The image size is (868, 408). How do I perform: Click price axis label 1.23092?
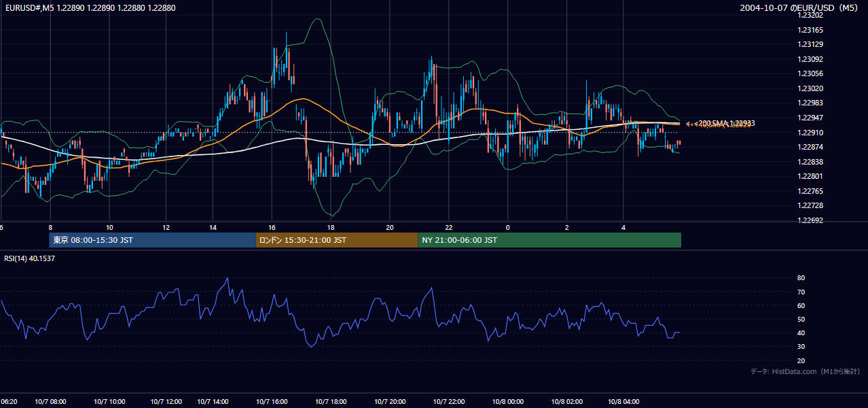[810, 59]
